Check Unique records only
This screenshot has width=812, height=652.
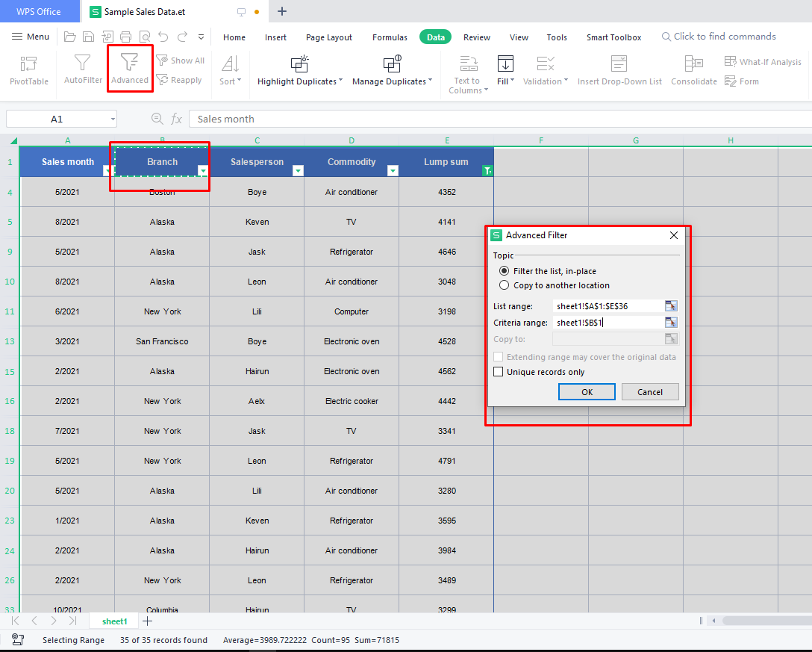pos(499,372)
